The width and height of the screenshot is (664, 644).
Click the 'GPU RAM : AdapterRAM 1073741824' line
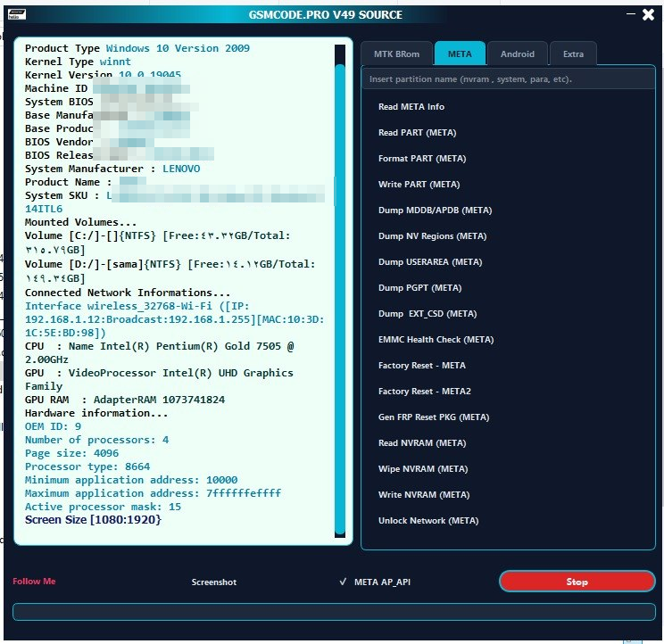(125, 400)
